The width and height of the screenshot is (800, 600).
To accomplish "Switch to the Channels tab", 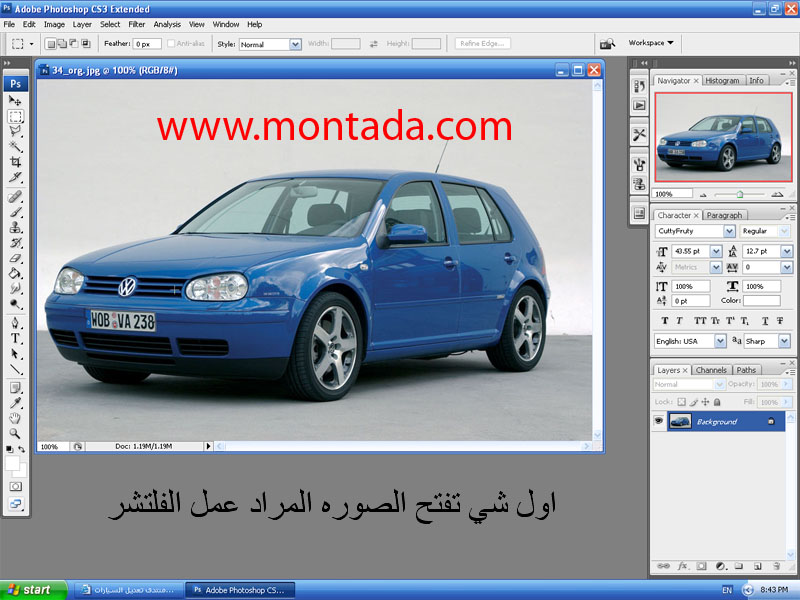I will [711, 370].
